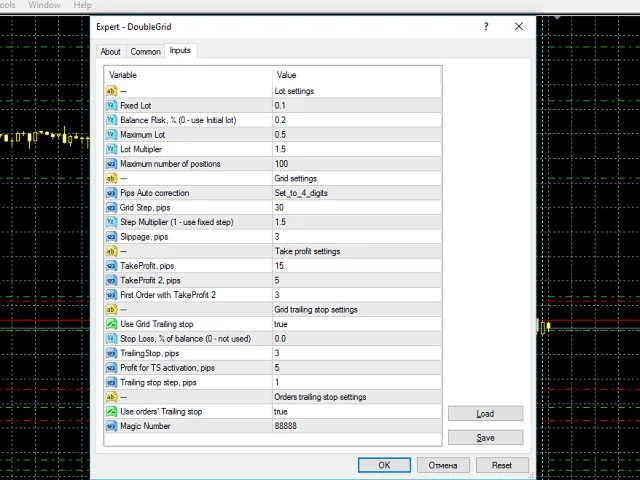This screenshot has height=480, width=640.
Task: Open the Common tab
Action: coord(145,52)
